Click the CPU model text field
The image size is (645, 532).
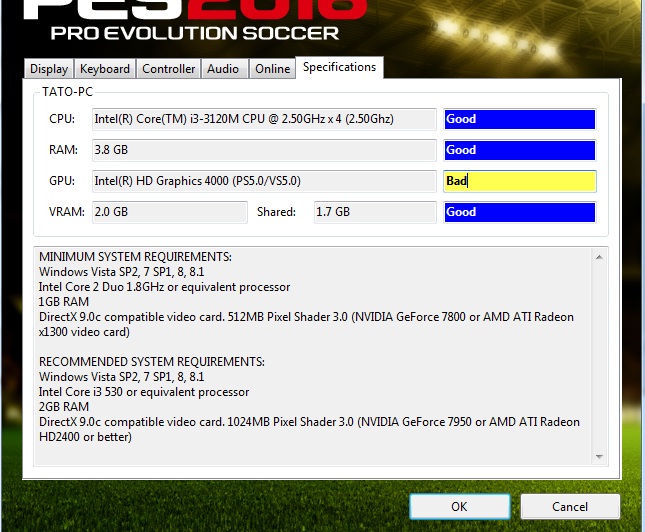(264, 119)
